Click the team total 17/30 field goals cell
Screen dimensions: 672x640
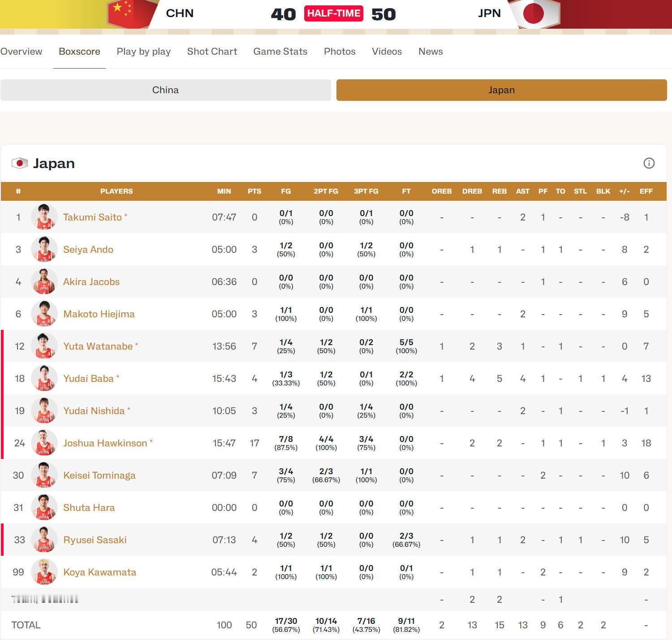coord(286,625)
